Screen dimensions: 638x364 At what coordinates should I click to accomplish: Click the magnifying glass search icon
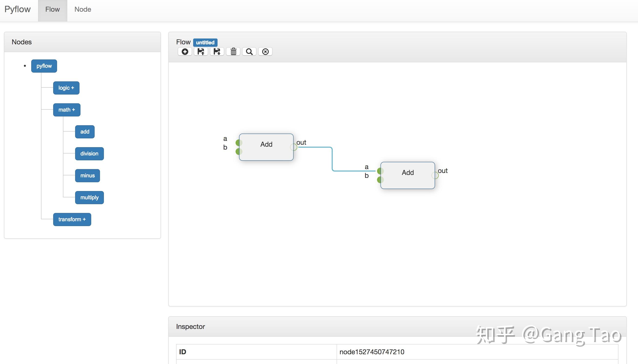click(x=249, y=51)
